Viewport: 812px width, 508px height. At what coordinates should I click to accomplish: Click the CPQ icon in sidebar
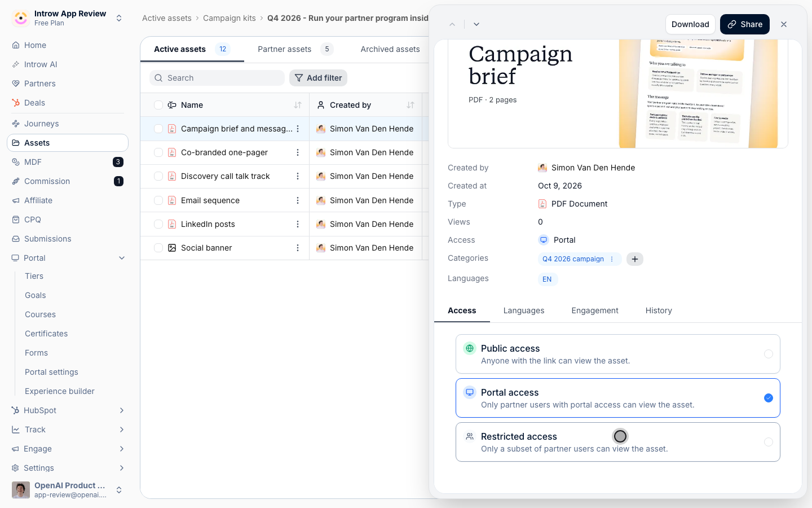tap(16, 220)
